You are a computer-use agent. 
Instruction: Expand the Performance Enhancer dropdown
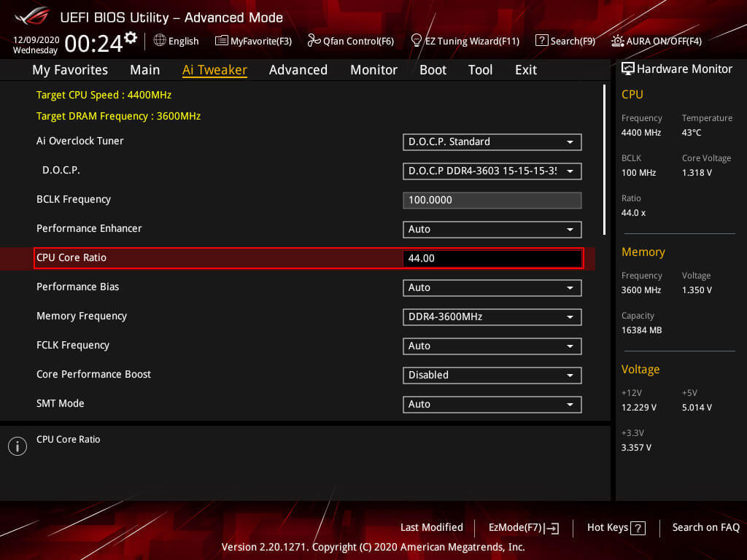[x=492, y=230]
